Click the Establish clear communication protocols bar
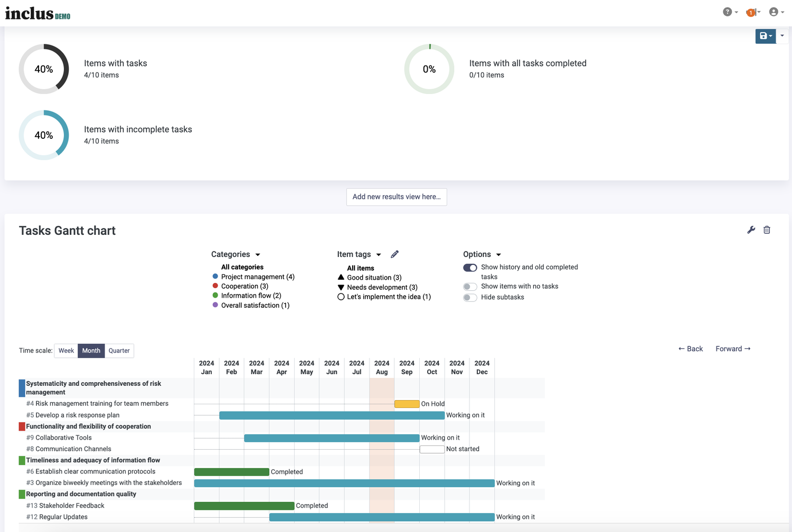 (232, 472)
